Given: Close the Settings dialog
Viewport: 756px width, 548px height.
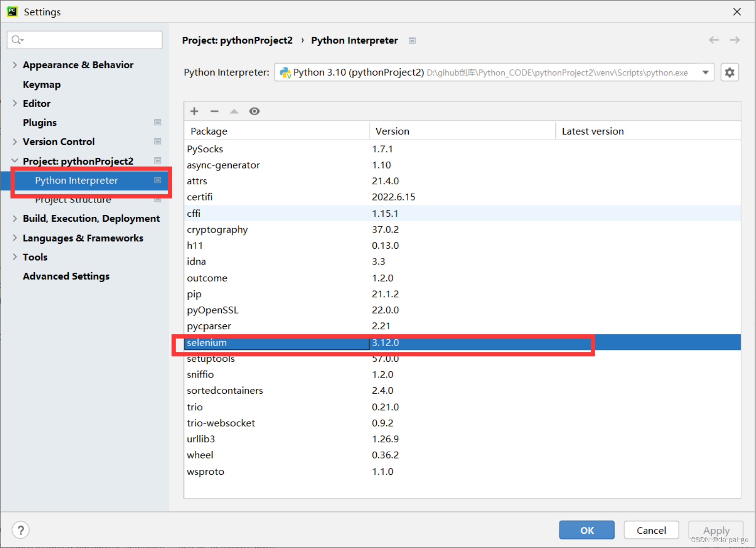Looking at the screenshot, I should pyautogui.click(x=737, y=12).
